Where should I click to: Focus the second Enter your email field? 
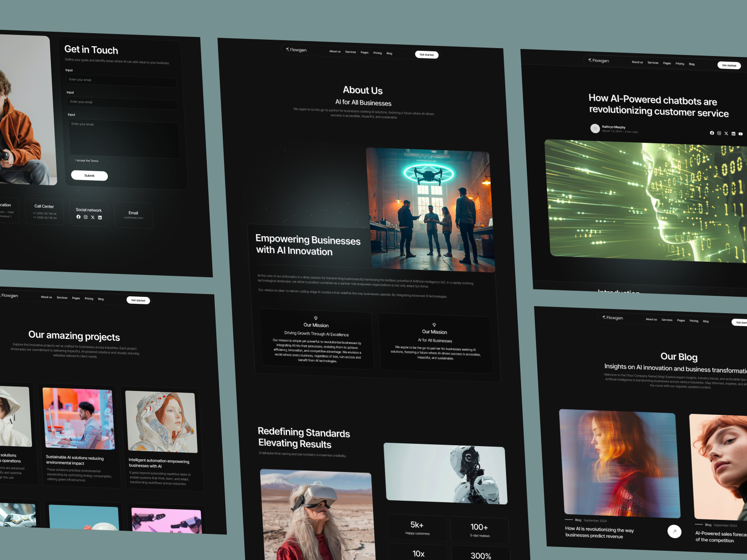(122, 104)
